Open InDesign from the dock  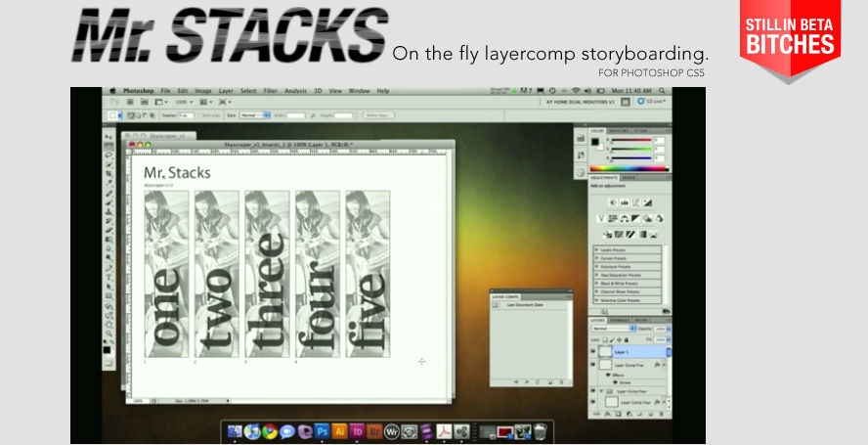(x=357, y=431)
